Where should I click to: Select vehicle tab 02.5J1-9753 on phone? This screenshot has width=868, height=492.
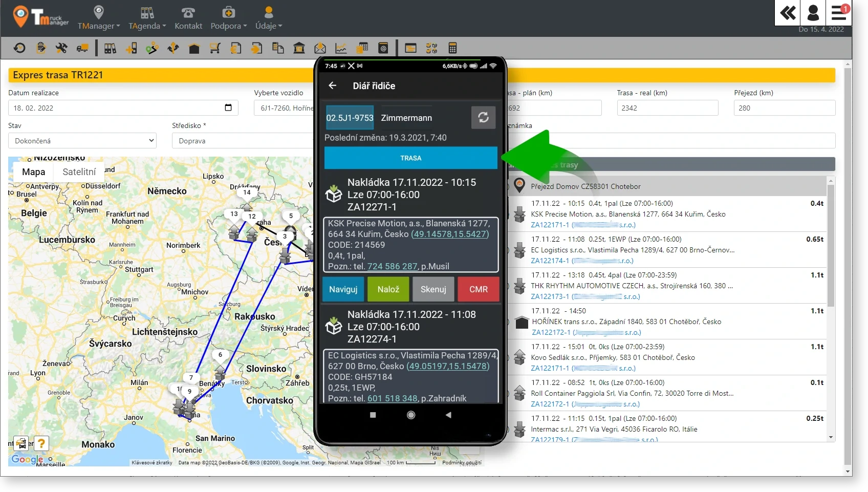[350, 118]
